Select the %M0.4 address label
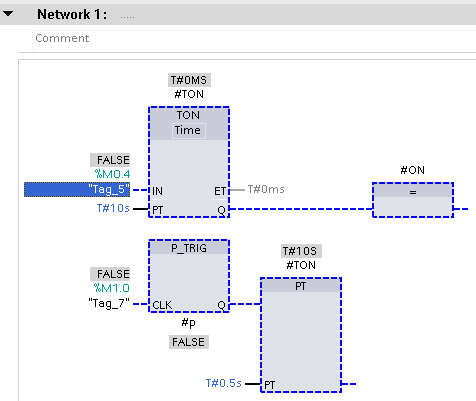The height and width of the screenshot is (401, 476). tap(112, 174)
